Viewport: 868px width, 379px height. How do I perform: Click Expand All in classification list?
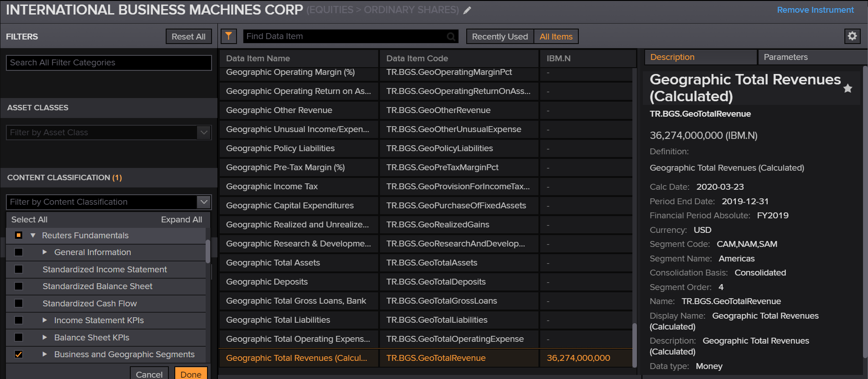click(x=182, y=220)
